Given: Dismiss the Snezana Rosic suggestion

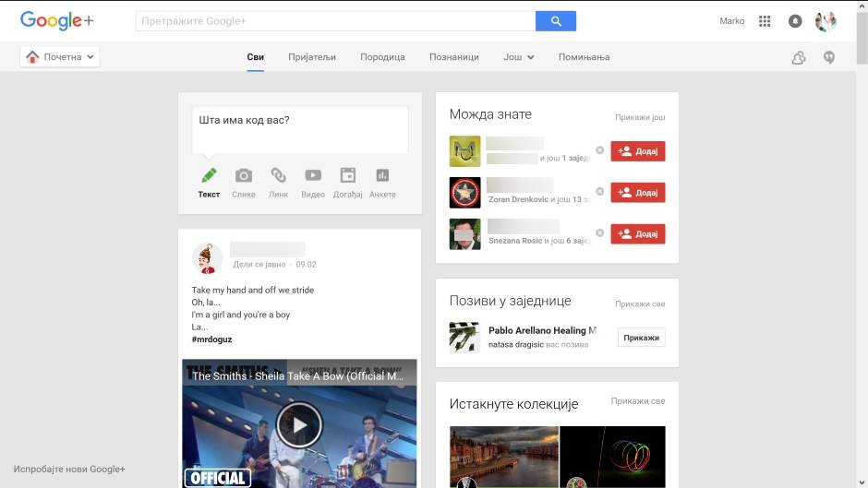Looking at the screenshot, I should pos(599,232).
